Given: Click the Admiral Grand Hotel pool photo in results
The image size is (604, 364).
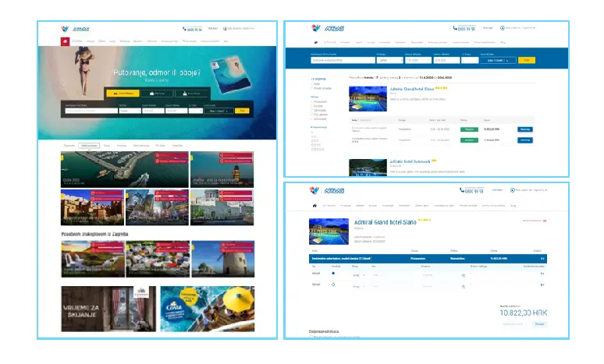Looking at the screenshot, I should 368,99.
